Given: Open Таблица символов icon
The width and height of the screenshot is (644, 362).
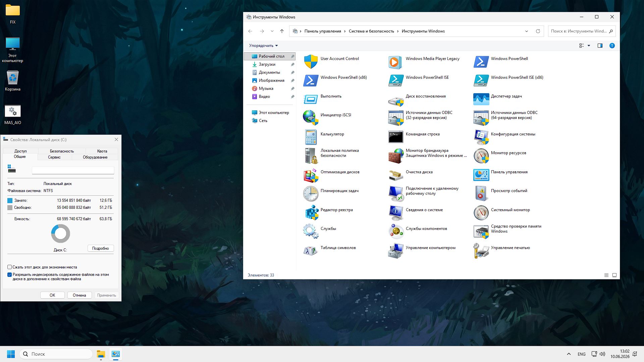Looking at the screenshot, I should [x=311, y=251].
